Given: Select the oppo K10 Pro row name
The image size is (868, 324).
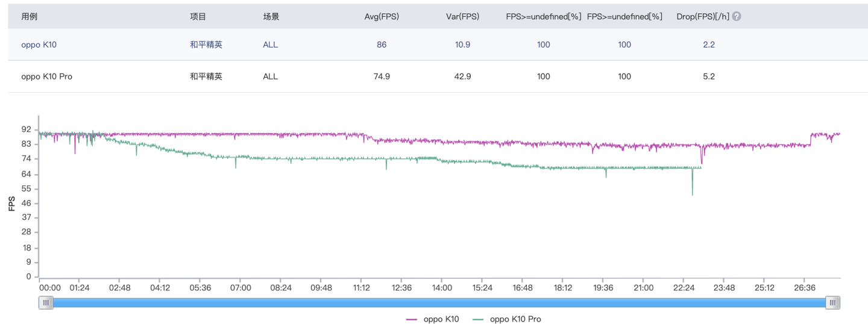Looking at the screenshot, I should [x=47, y=76].
